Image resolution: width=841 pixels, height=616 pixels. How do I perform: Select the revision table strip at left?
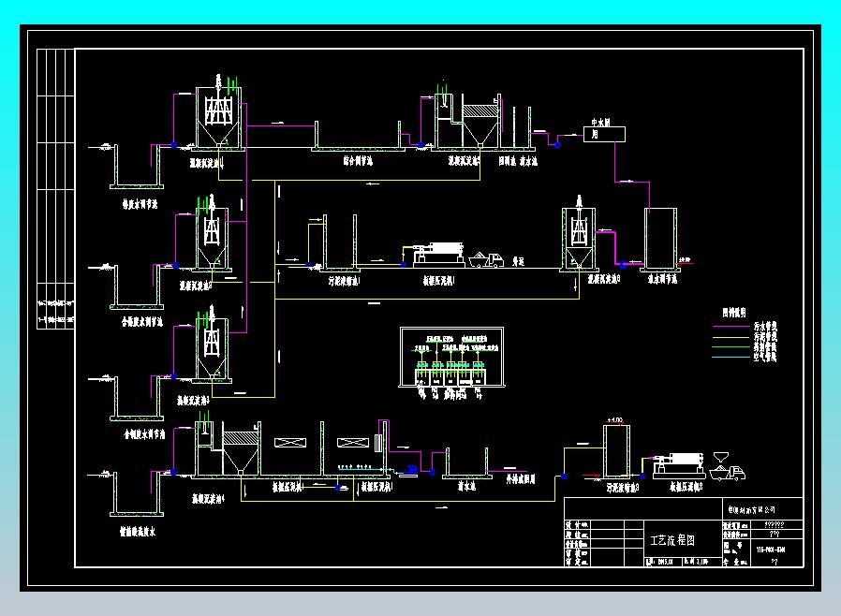click(x=55, y=189)
